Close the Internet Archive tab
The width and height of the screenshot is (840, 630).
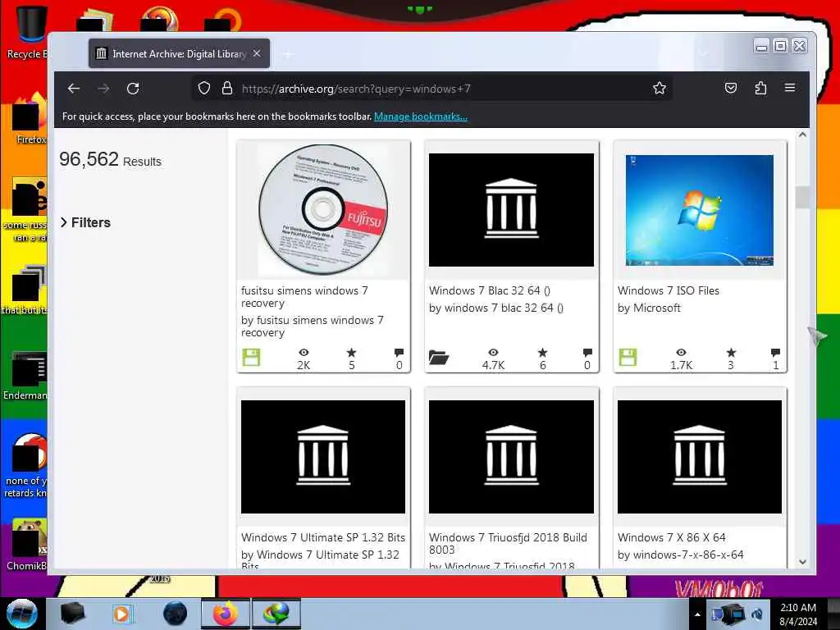pos(257,53)
